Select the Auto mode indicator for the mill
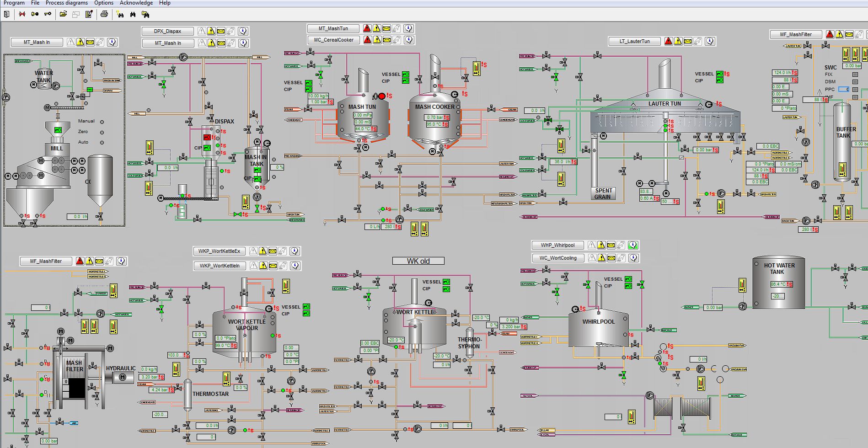This screenshot has width=868, height=448. click(x=102, y=143)
